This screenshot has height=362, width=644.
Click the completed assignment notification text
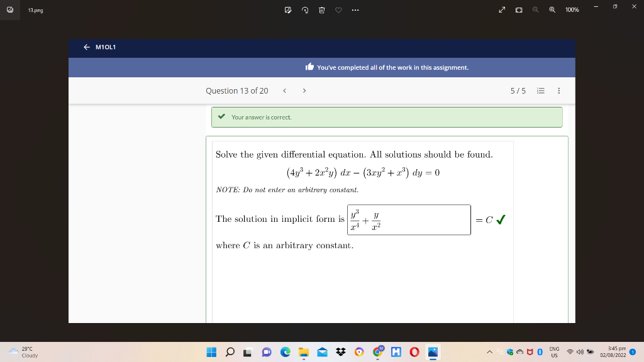[392, 68]
